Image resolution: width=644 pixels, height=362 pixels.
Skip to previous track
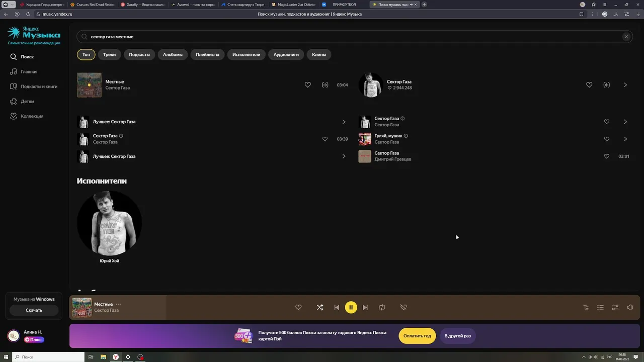coord(337,307)
